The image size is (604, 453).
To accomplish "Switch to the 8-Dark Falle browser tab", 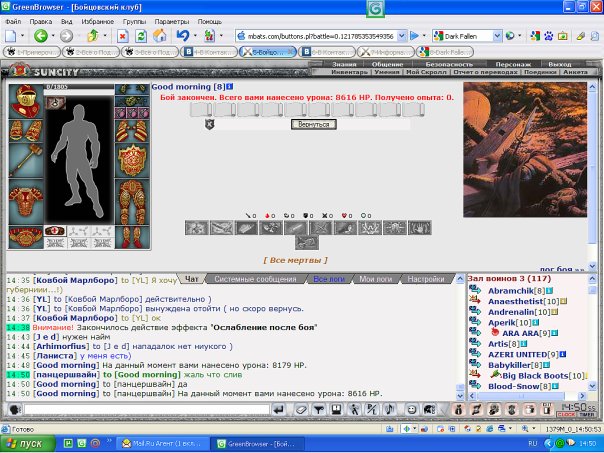I will [445, 52].
